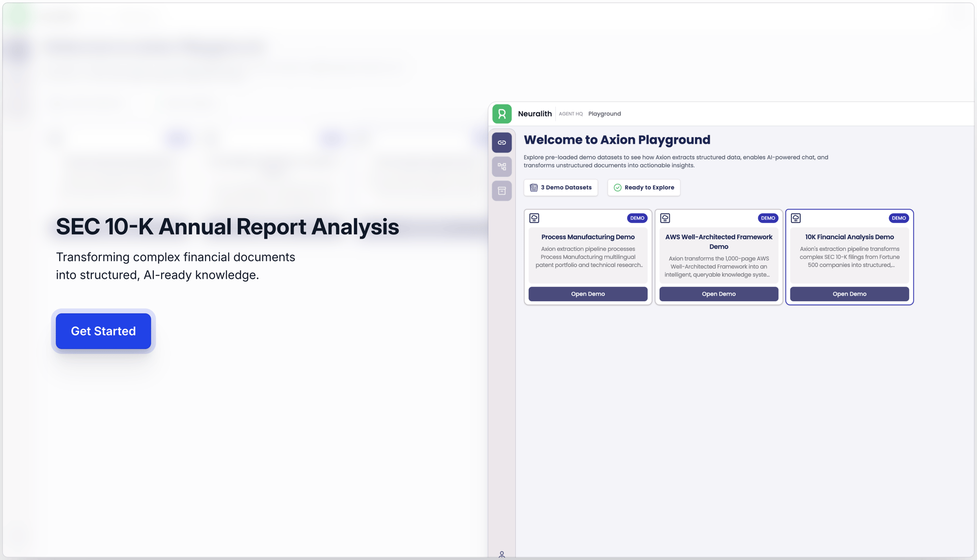Click the Neuralith brand name text
Screen dimensions: 977x560
click(534, 114)
